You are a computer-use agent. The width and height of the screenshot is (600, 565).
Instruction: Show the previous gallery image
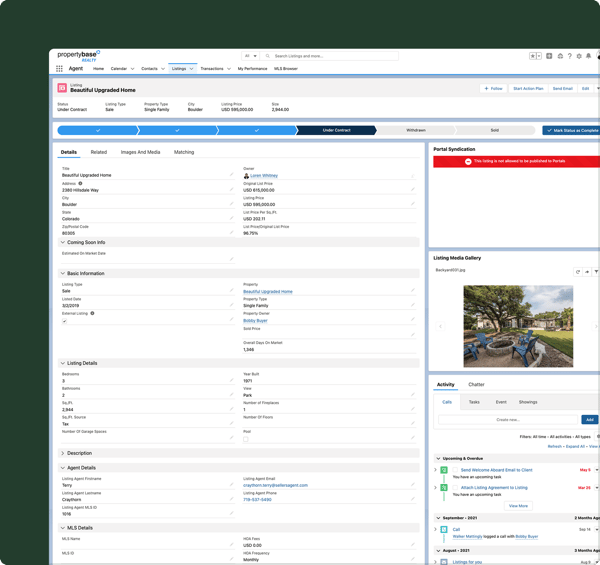440,326
